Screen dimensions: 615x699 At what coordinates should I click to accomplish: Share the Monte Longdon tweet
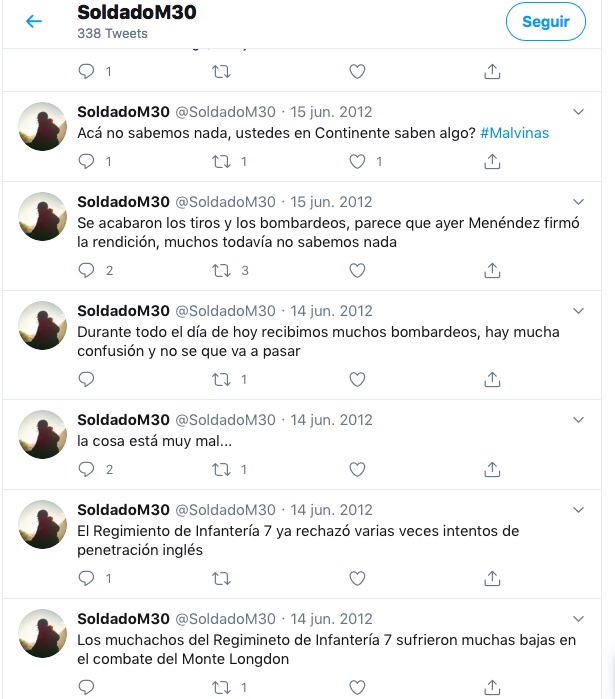click(x=492, y=687)
